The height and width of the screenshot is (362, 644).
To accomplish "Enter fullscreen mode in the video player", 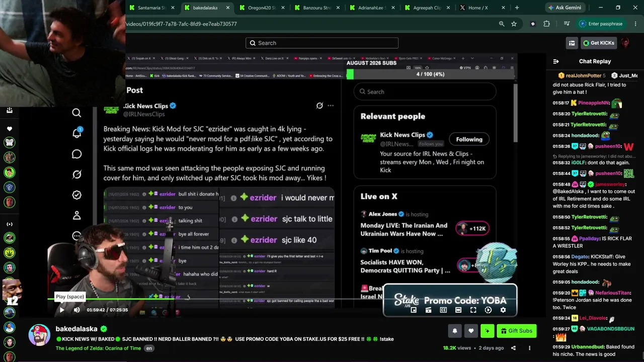I will click(473, 310).
